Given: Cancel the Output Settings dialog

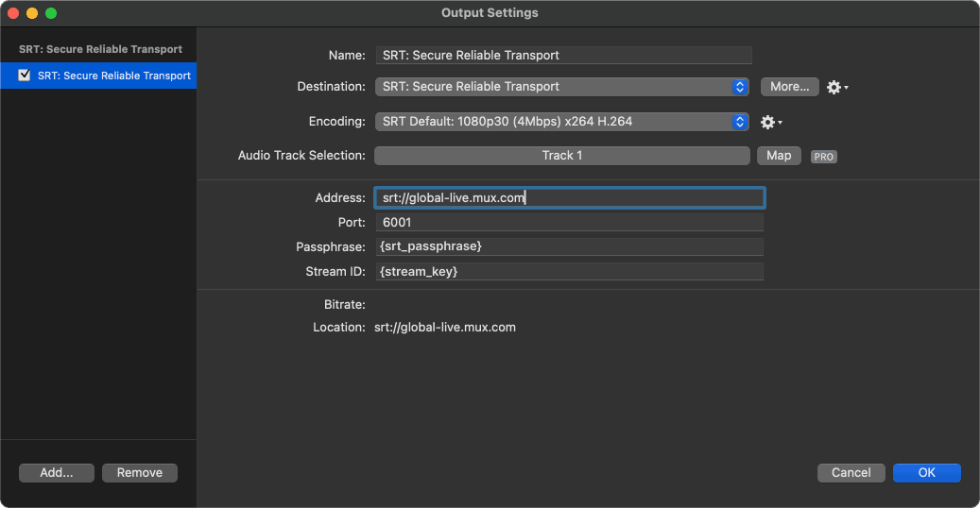Looking at the screenshot, I should coord(851,473).
